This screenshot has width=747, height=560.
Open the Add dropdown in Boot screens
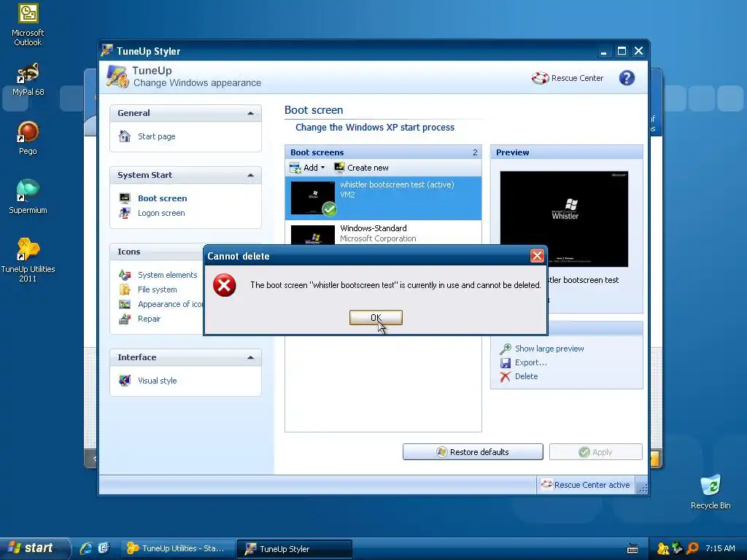[x=308, y=168]
